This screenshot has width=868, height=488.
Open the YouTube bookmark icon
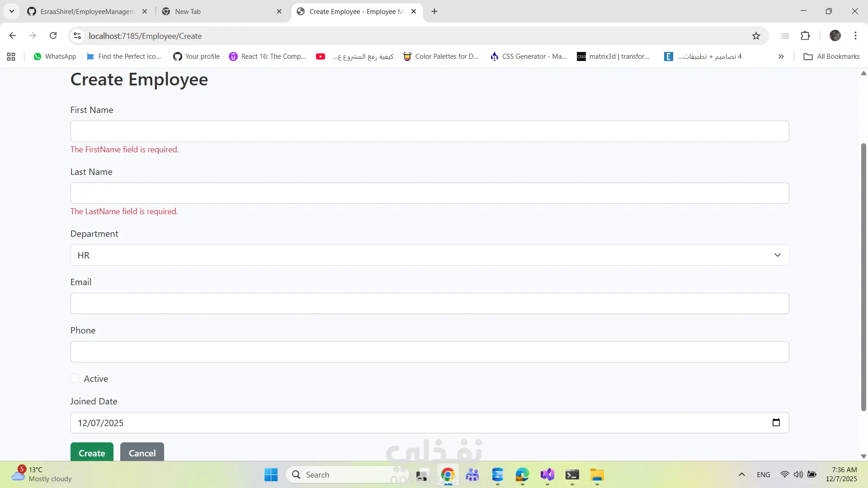(x=321, y=56)
